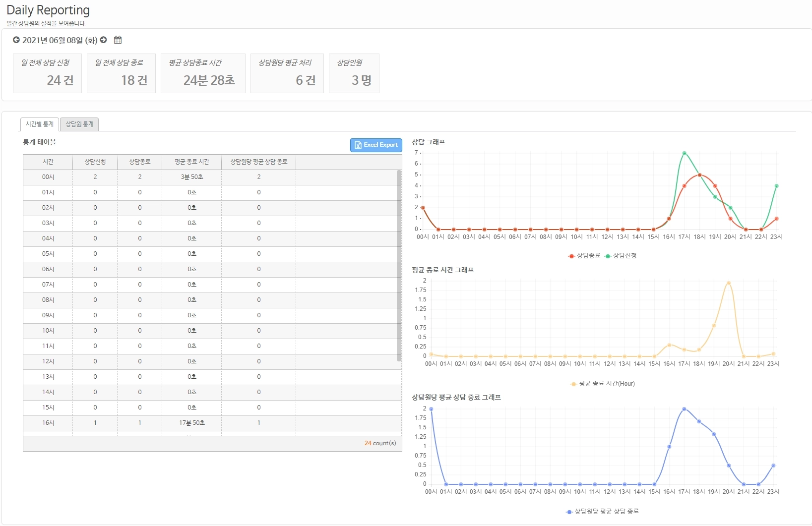Screen dimensions: 812x526
Task: Select the 08시 row time cell
Action: pos(48,300)
